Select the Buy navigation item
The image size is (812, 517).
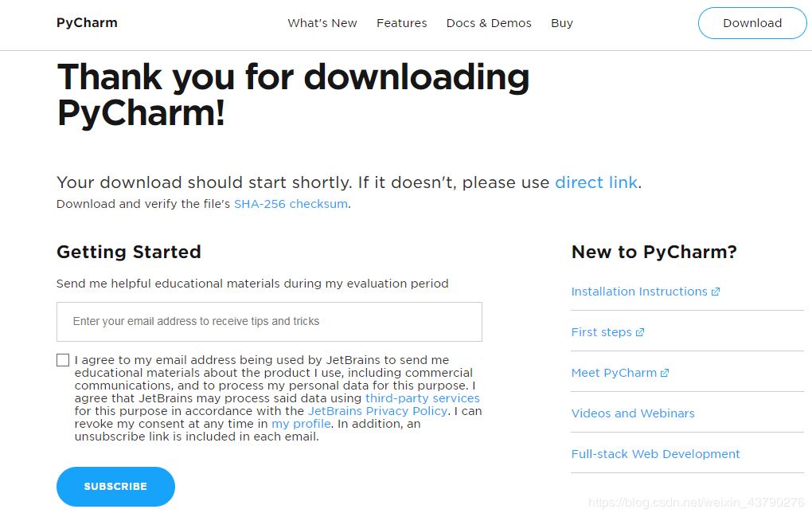pyautogui.click(x=562, y=23)
